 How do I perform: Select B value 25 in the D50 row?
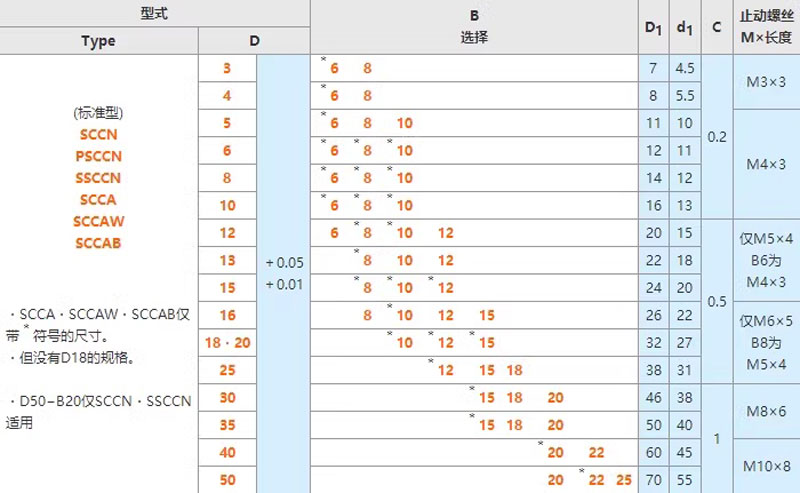click(x=624, y=480)
